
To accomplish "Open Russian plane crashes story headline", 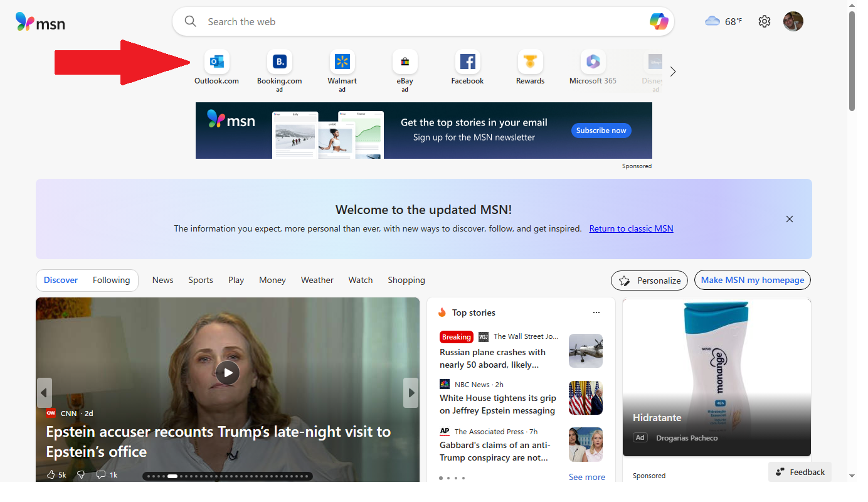I will tap(493, 358).
